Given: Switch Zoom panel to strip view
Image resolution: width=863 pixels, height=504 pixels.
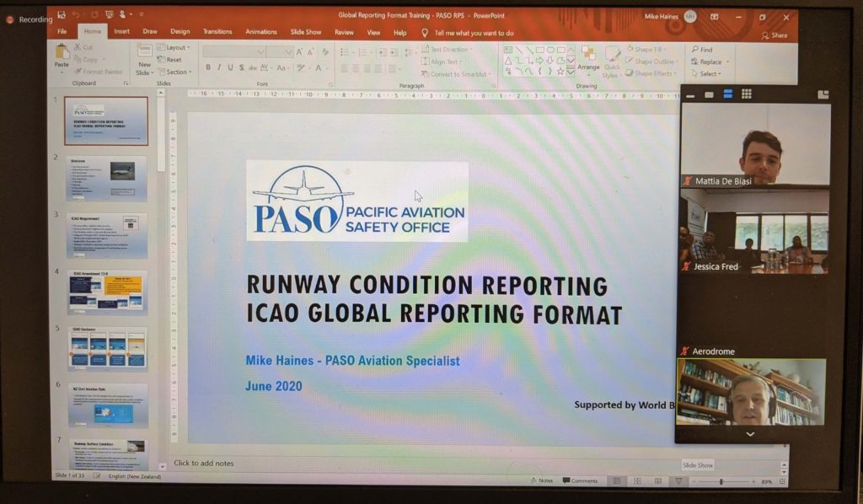Looking at the screenshot, I should pos(727,94).
